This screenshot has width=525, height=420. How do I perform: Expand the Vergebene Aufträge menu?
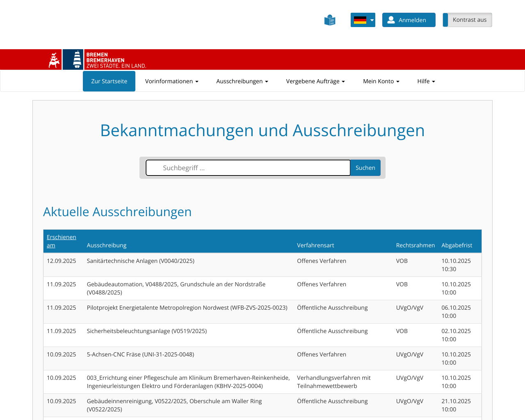click(x=315, y=81)
